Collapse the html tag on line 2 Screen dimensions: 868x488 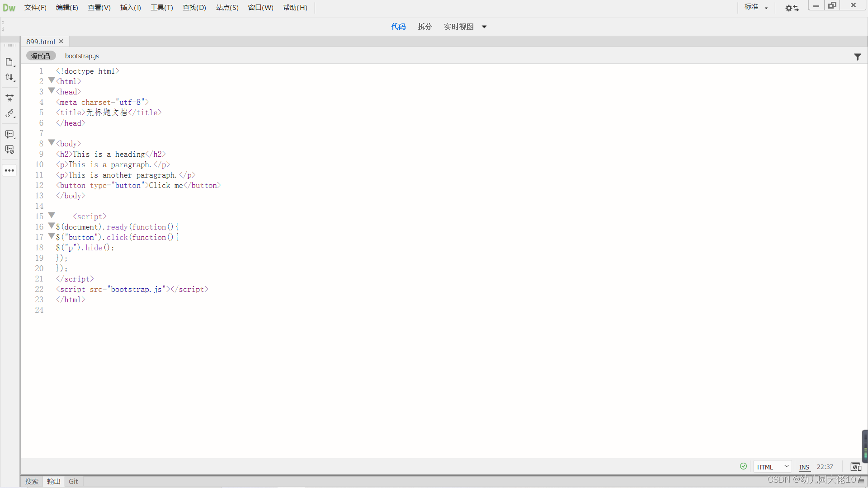coord(52,80)
